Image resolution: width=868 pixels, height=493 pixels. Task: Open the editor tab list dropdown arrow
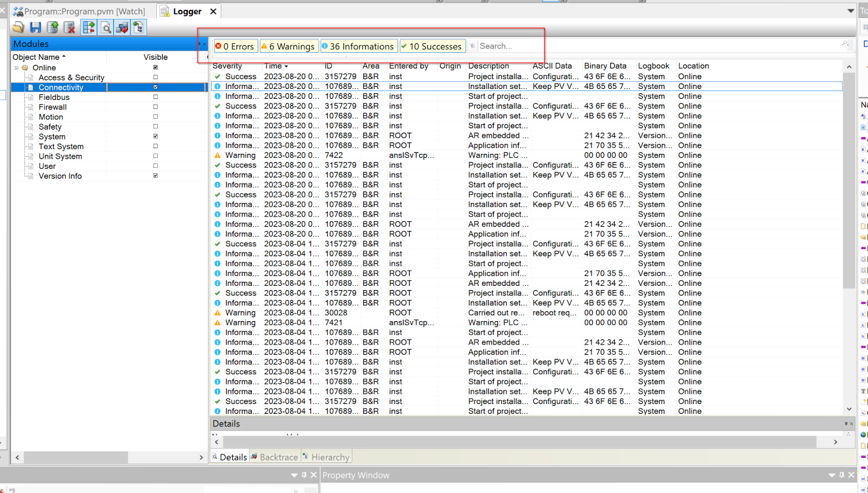pyautogui.click(x=851, y=11)
